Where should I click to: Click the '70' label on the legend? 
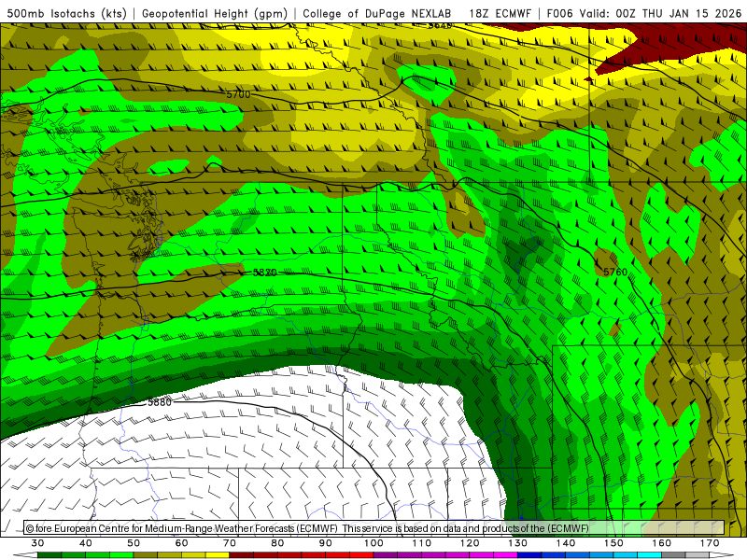pos(230,543)
